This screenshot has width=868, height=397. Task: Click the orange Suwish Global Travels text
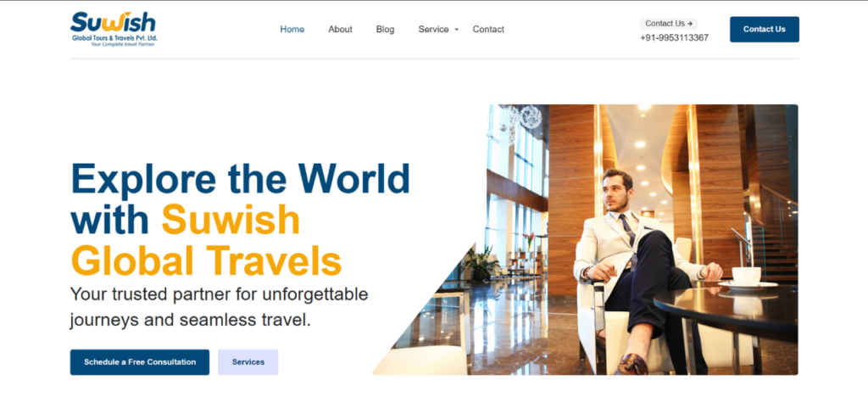[207, 240]
